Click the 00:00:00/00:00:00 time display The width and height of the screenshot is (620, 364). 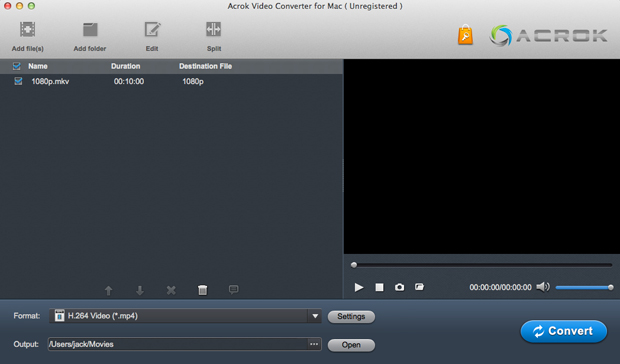click(x=500, y=287)
